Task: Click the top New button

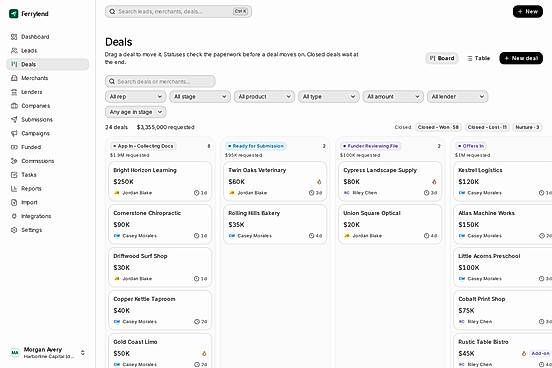Action: tap(528, 12)
